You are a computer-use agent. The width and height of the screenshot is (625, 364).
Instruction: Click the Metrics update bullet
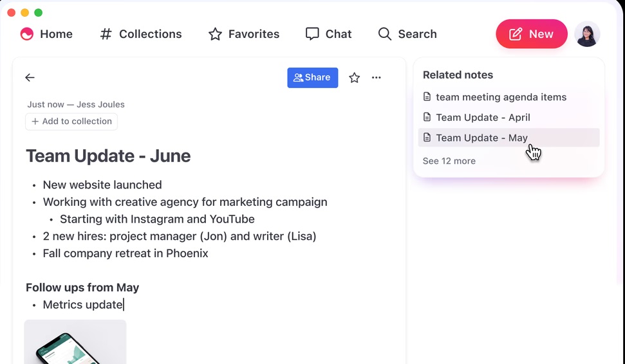83,305
